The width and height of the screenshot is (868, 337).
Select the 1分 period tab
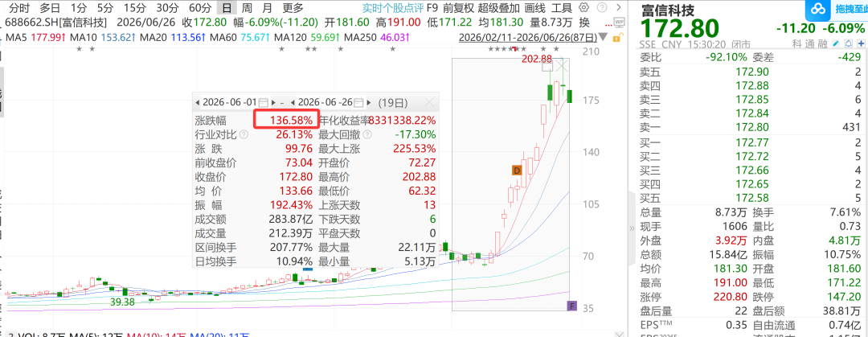(79, 8)
